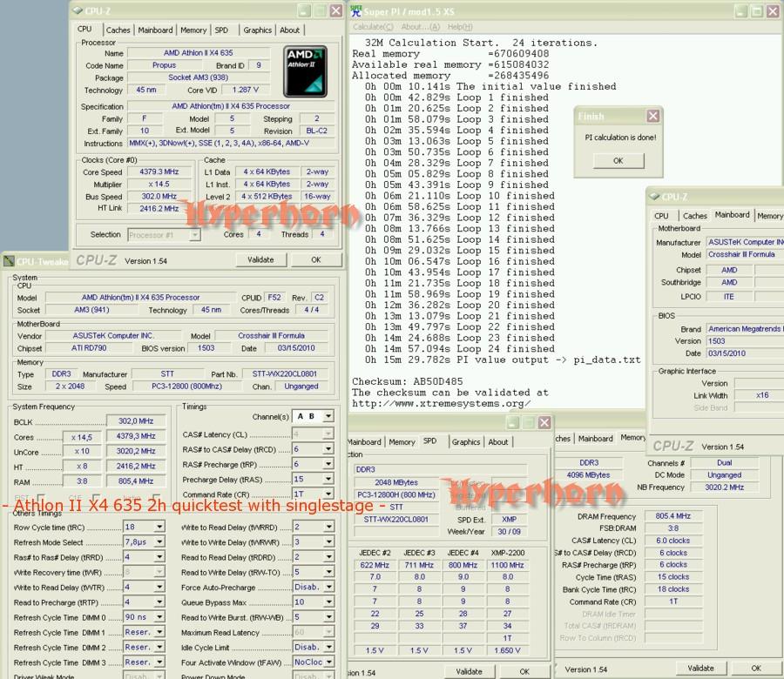This screenshot has height=679, width=784.
Task: Open Precharge Delay (tRAS) dropdown
Action: click(328, 479)
